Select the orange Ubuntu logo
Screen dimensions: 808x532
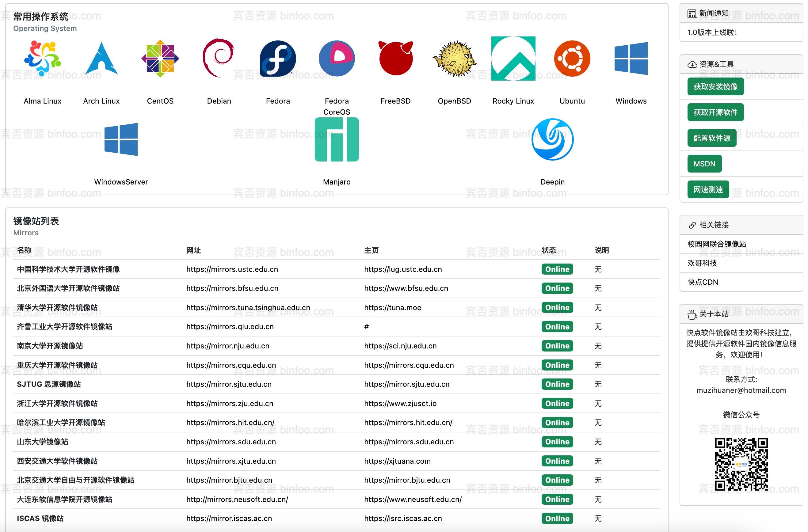click(x=572, y=59)
